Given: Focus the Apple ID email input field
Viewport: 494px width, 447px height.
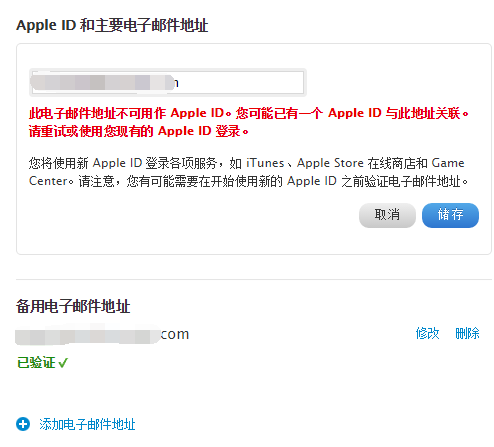Looking at the screenshot, I should [x=168, y=83].
